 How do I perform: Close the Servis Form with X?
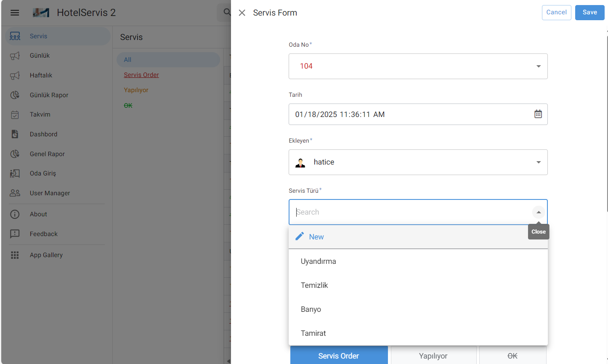click(x=242, y=13)
